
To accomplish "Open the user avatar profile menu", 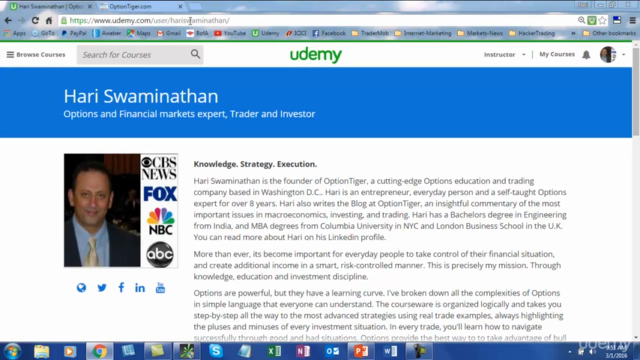I will coord(608,54).
